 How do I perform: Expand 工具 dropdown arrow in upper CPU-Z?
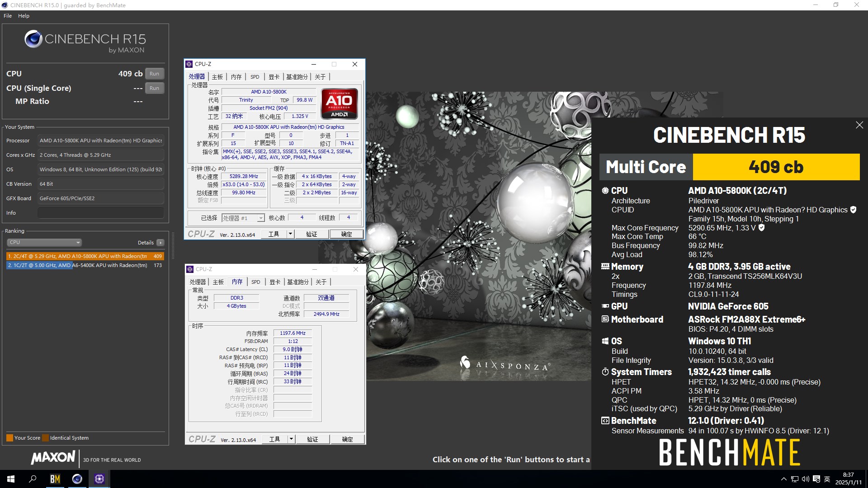click(290, 234)
